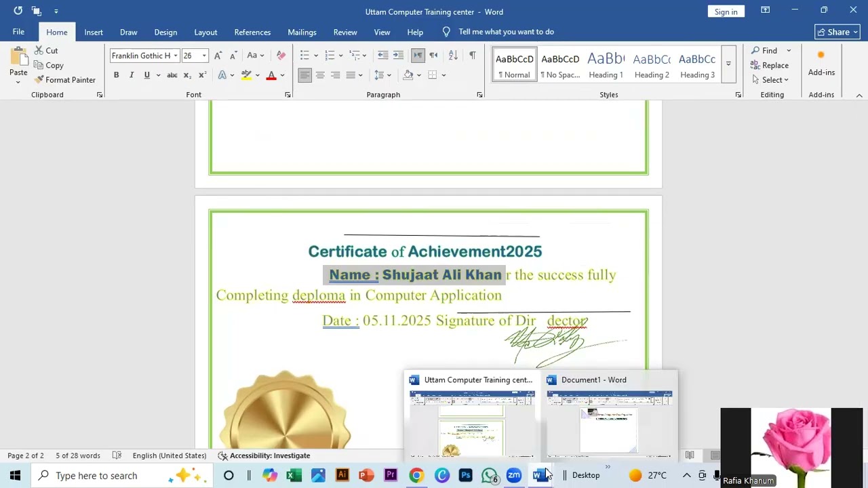Open the Select dropdown in Editing
The height and width of the screenshot is (488, 868).
[x=770, y=80]
